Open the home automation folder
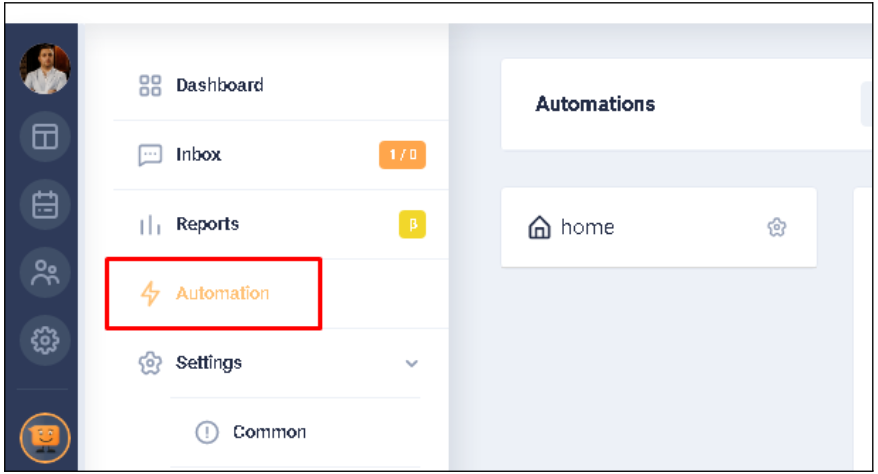 tap(586, 228)
